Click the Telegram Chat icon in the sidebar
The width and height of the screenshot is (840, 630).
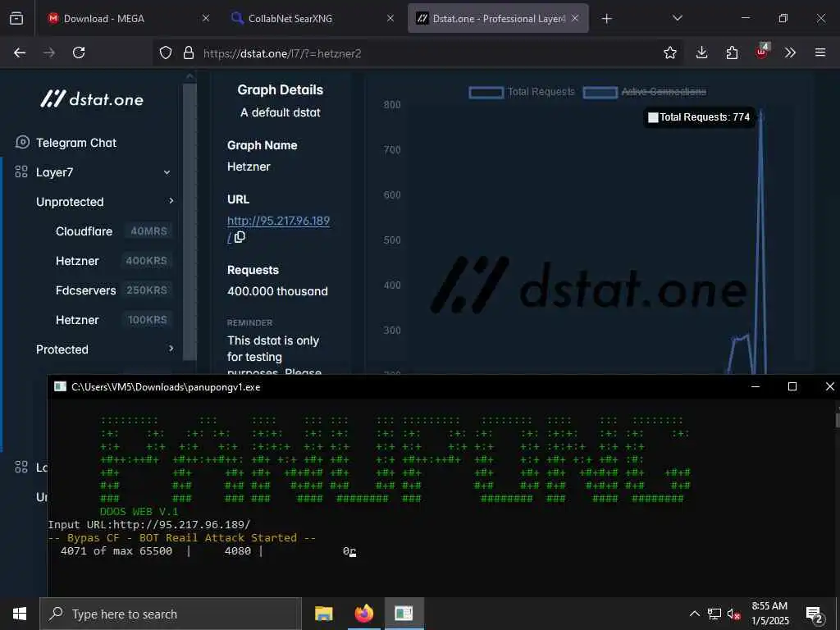[x=22, y=143]
